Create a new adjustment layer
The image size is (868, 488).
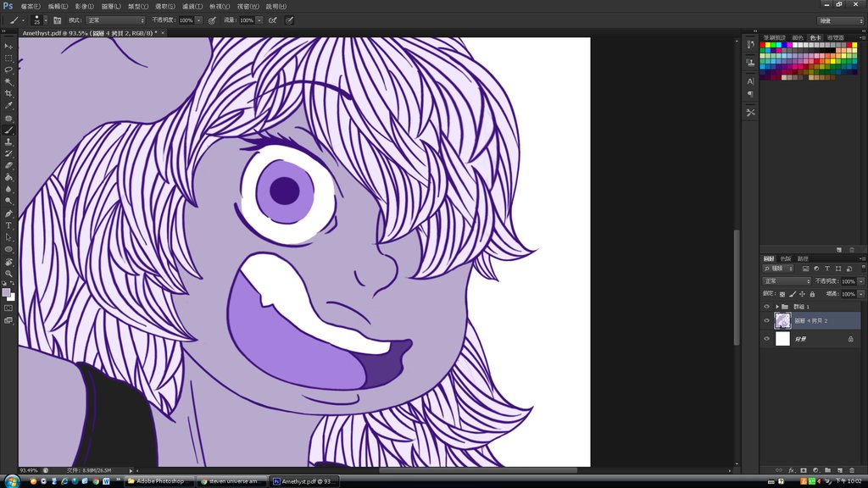(x=815, y=470)
